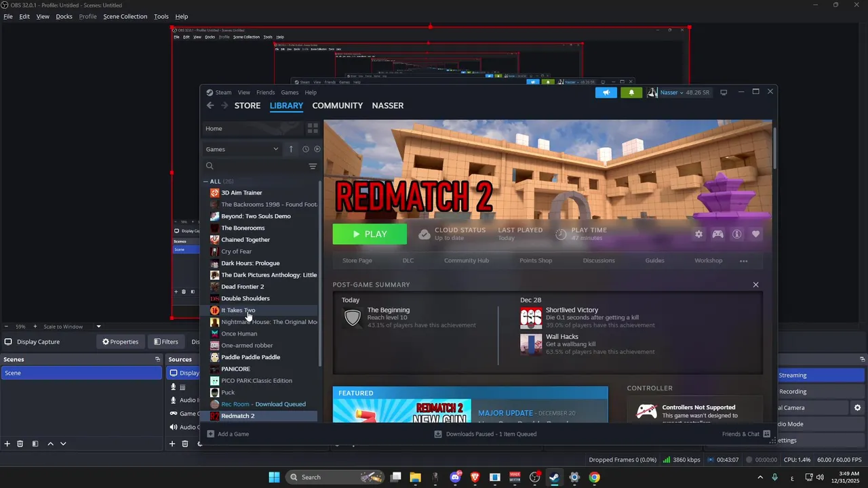Zoom out OBS preview with minus button
Screen dimensions: 868x488
pyautogui.click(x=7, y=327)
